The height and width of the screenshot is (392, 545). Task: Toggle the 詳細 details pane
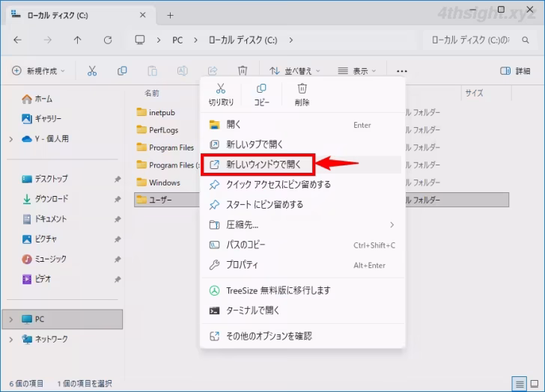click(x=515, y=71)
